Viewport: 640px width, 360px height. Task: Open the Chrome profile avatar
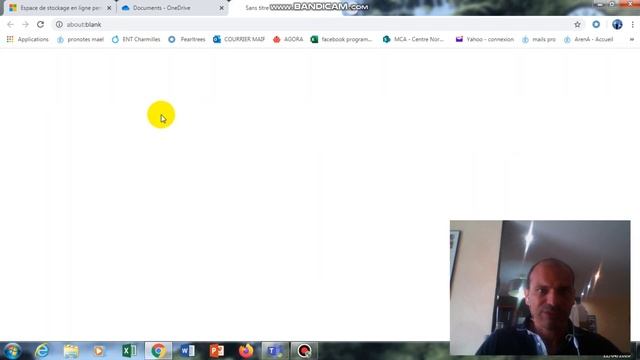(x=617, y=24)
